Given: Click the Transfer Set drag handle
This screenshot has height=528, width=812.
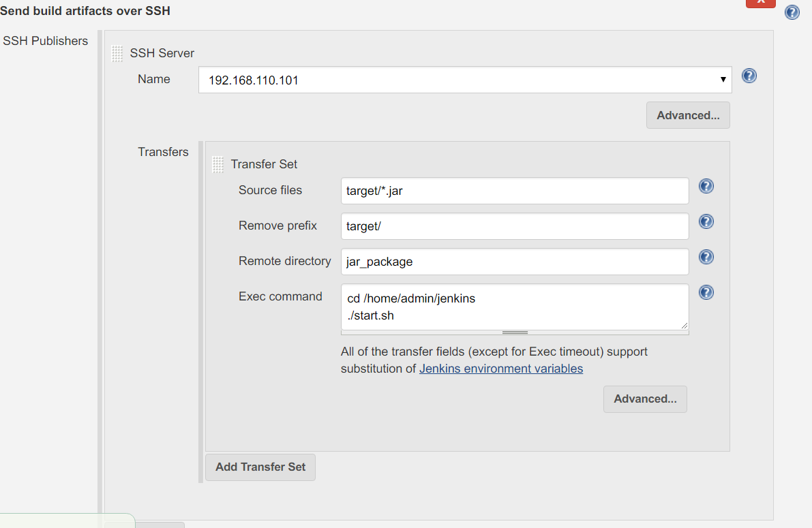Looking at the screenshot, I should tap(218, 164).
